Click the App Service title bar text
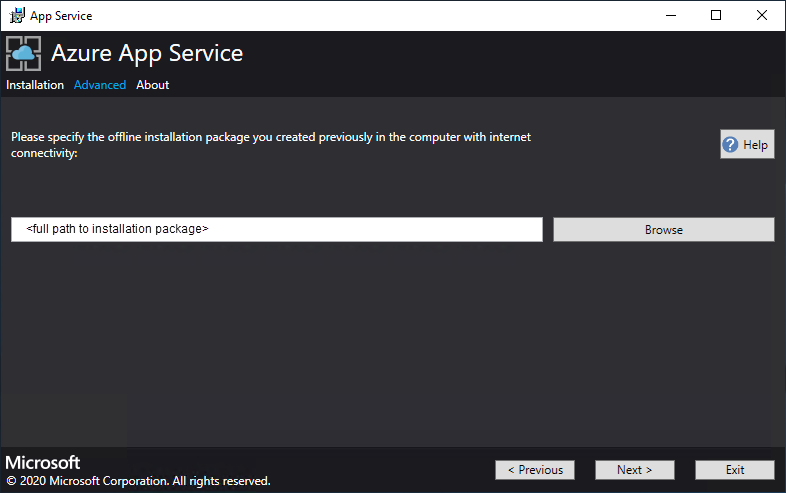The width and height of the screenshot is (786, 493). click(61, 15)
